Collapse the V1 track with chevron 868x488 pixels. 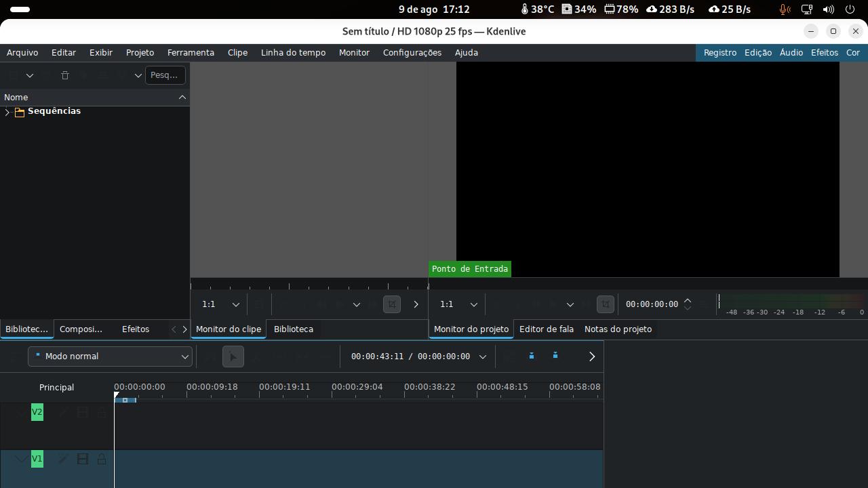click(22, 459)
